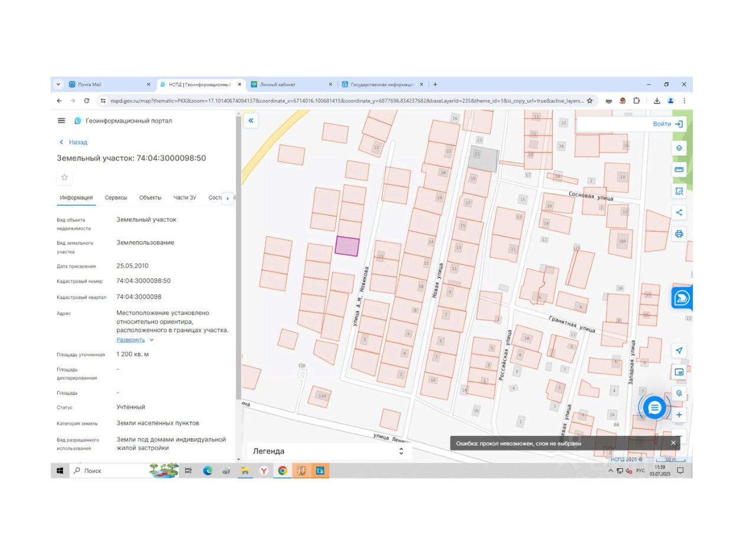Click the highlighted purple land parcel
The width and height of the screenshot is (756, 535).
[347, 246]
